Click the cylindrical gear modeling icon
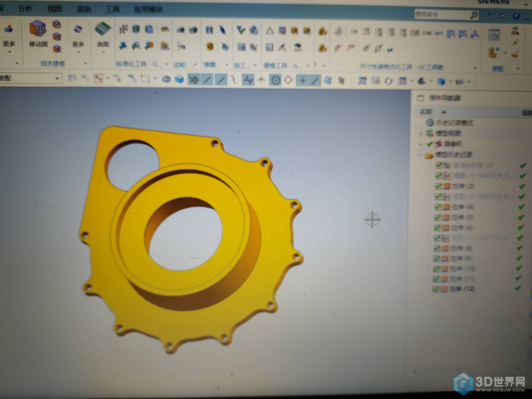The height and width of the screenshot is (399, 532). tap(181, 30)
